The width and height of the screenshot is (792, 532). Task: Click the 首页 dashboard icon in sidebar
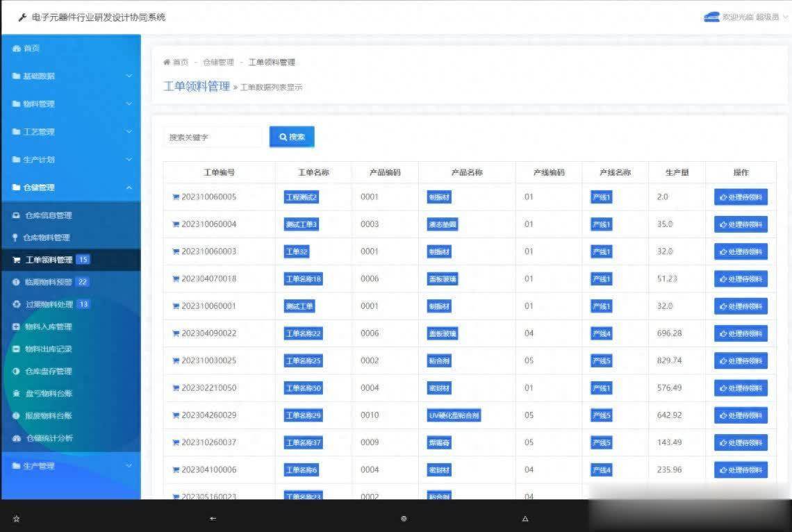[x=17, y=49]
